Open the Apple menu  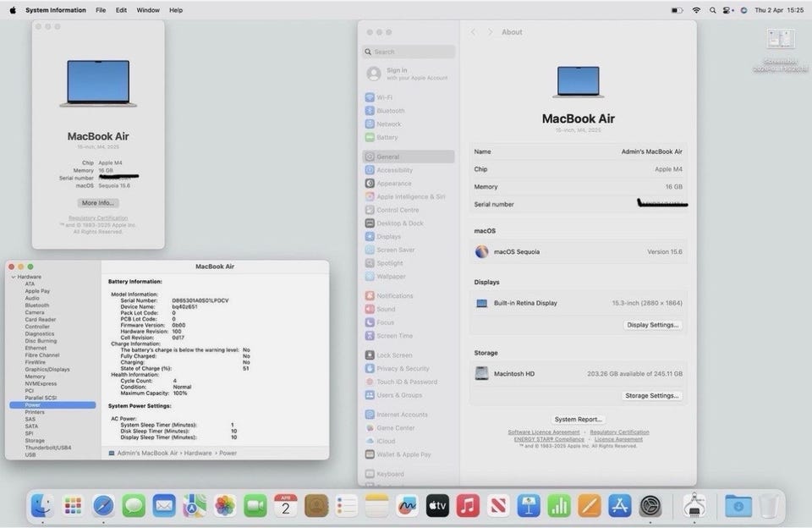13,10
